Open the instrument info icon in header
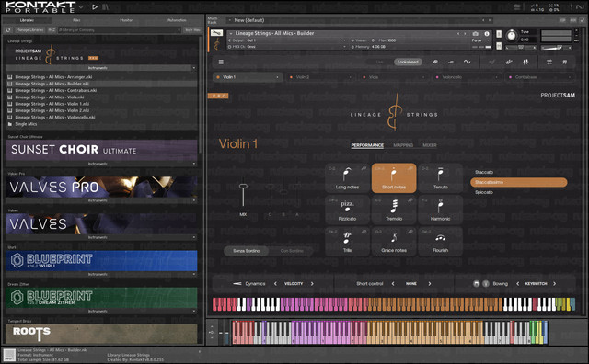Image resolution: width=589 pixels, height=364 pixels. click(487, 33)
